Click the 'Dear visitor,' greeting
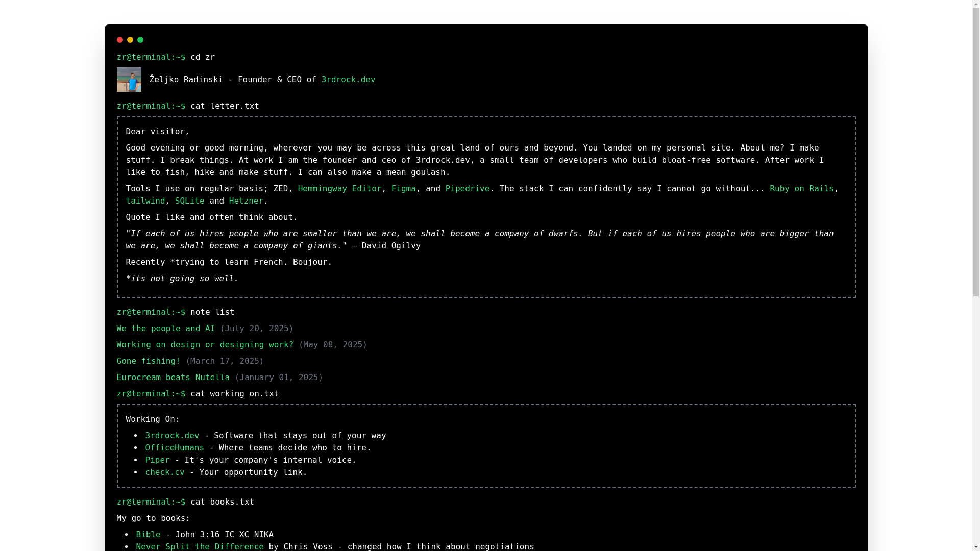This screenshot has width=980, height=551. (x=157, y=132)
